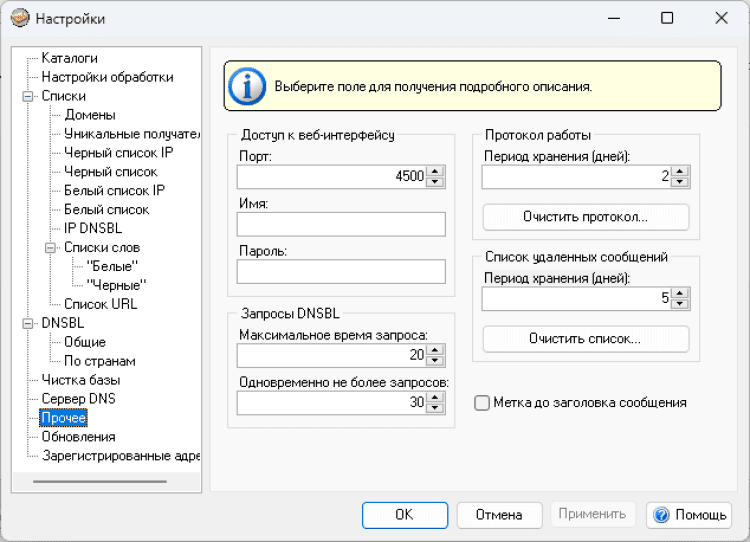Click the Настройки app icon in title bar
This screenshot has height=542, width=750.
tap(19, 18)
